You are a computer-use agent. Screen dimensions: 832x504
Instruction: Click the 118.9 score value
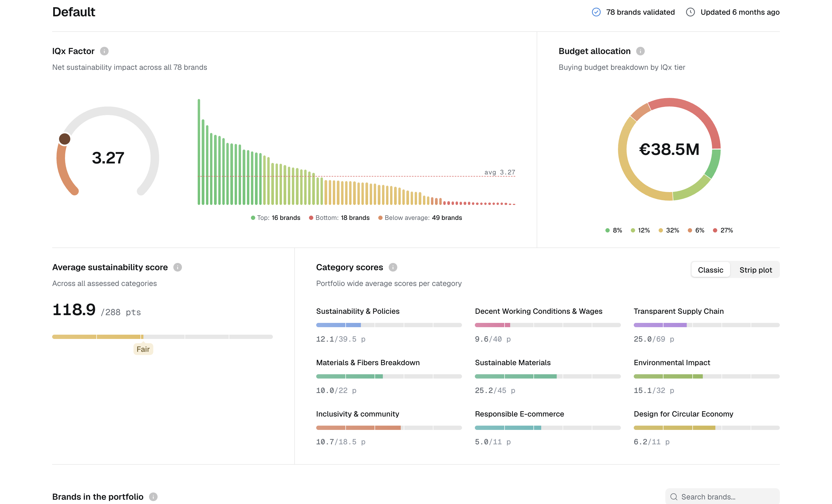click(74, 310)
